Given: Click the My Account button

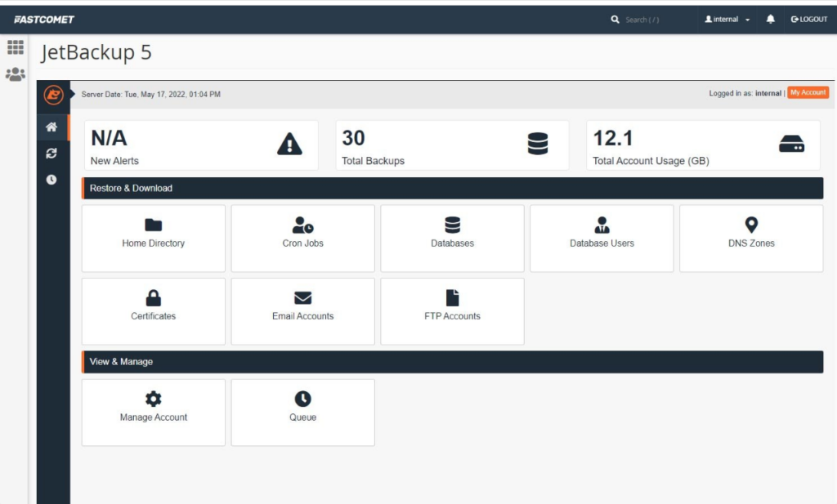Looking at the screenshot, I should (808, 93).
